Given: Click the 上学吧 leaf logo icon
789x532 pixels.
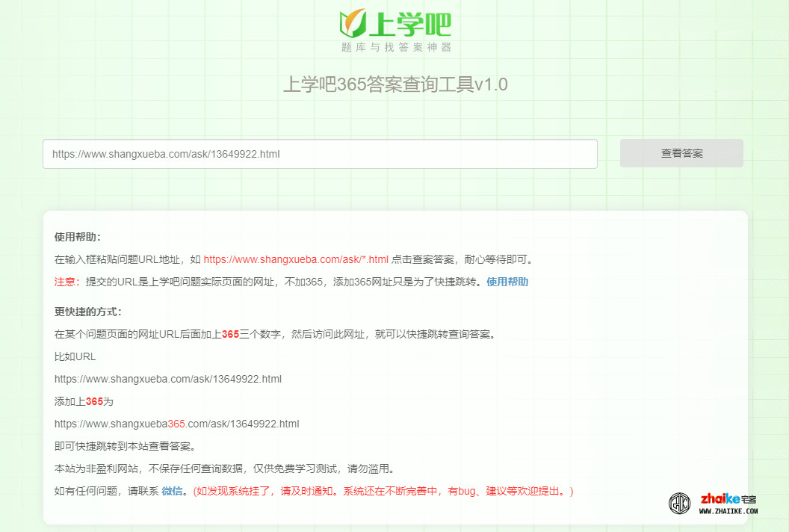Looking at the screenshot, I should (353, 22).
